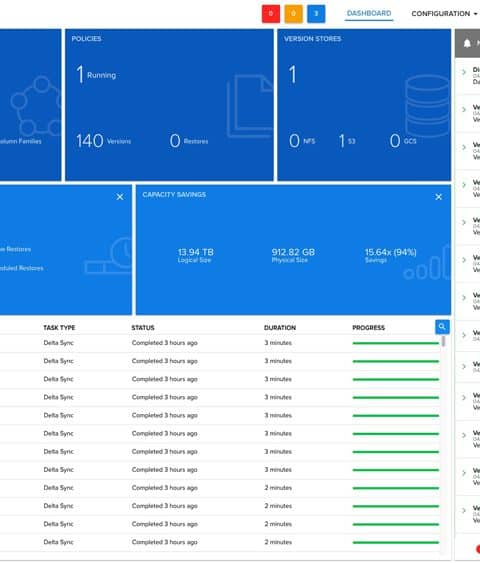The width and height of the screenshot is (480, 563).
Task: Click the '1 S3' version store count
Action: [347, 141]
